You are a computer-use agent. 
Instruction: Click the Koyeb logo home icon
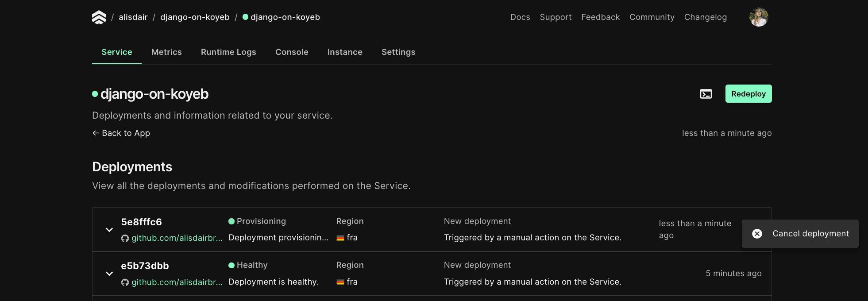pyautogui.click(x=99, y=17)
